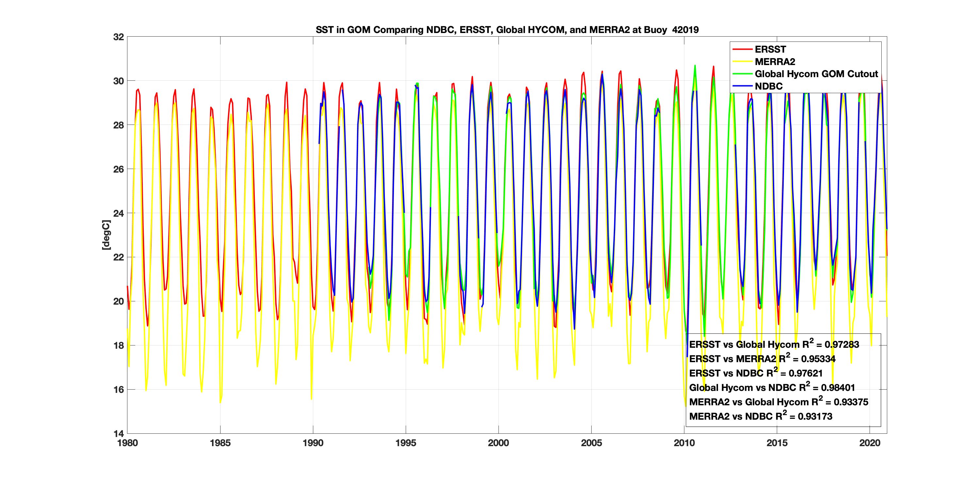
Task: Click the yellow MERRA2 legend line sample
Action: pos(742,62)
